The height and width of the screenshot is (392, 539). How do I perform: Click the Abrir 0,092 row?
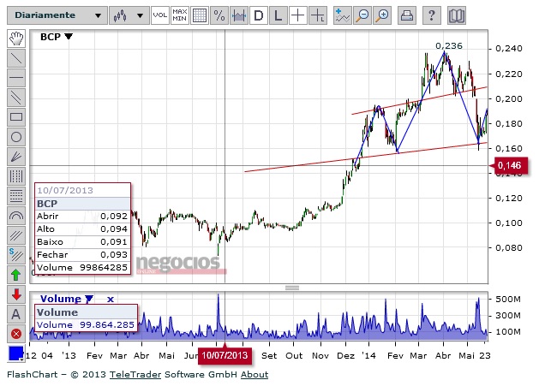click(x=82, y=217)
